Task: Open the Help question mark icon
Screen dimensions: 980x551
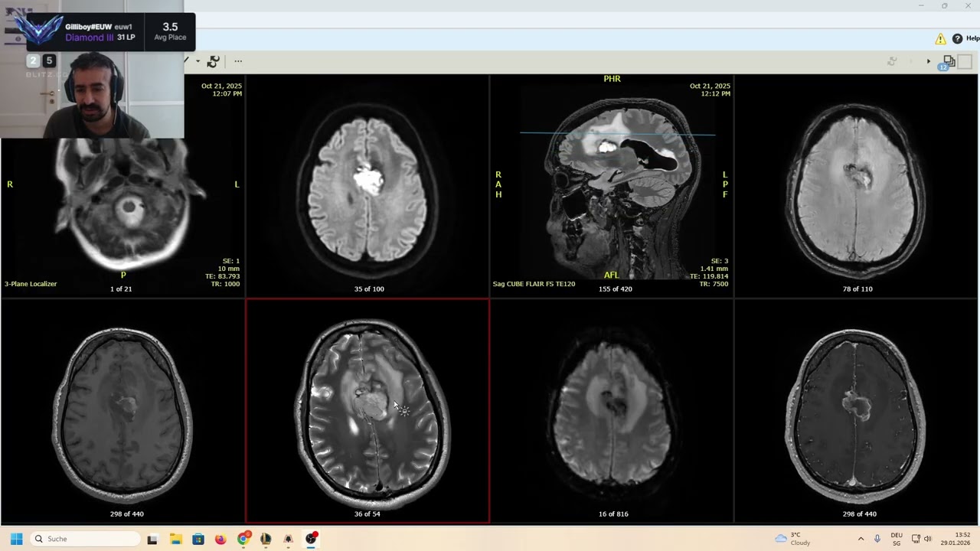Action: (x=957, y=38)
